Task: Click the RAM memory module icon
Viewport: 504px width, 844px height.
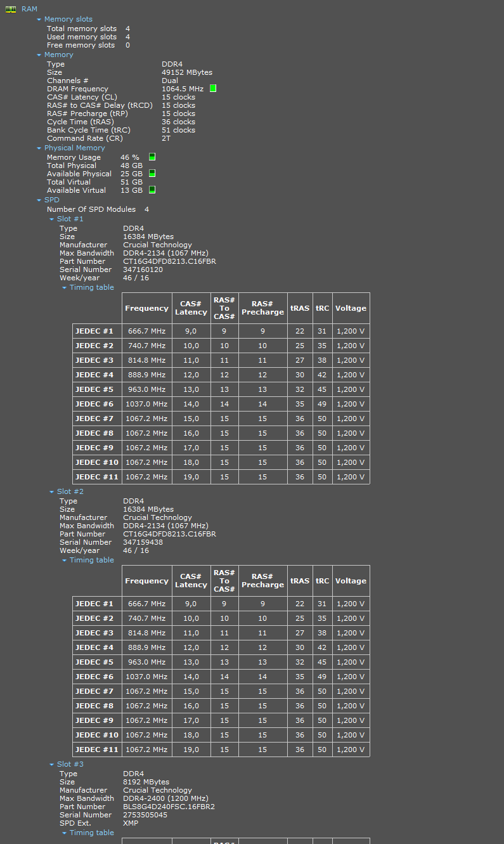Action: coord(11,9)
